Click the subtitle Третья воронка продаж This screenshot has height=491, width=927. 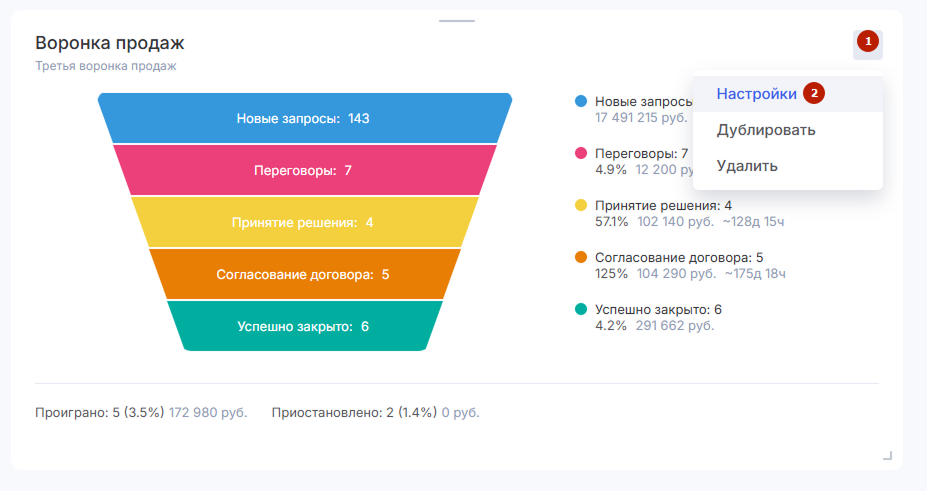[105, 66]
